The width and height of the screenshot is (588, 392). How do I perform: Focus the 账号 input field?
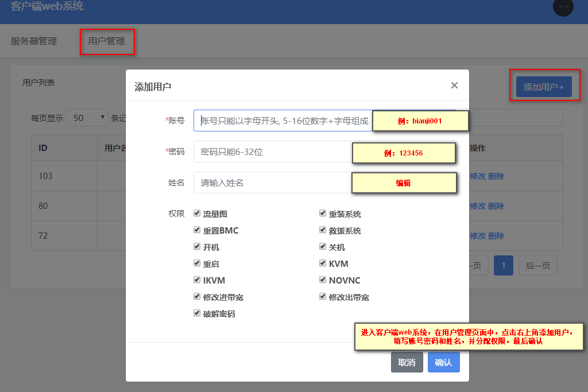point(283,121)
